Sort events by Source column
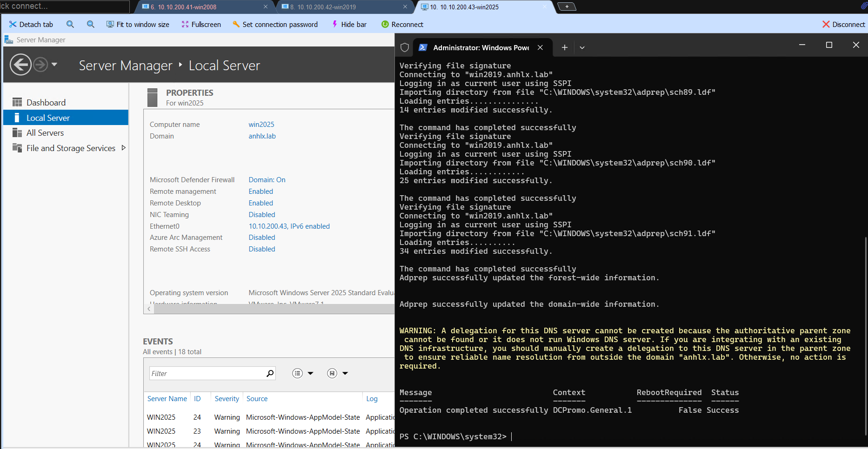The height and width of the screenshot is (449, 868). [257, 399]
